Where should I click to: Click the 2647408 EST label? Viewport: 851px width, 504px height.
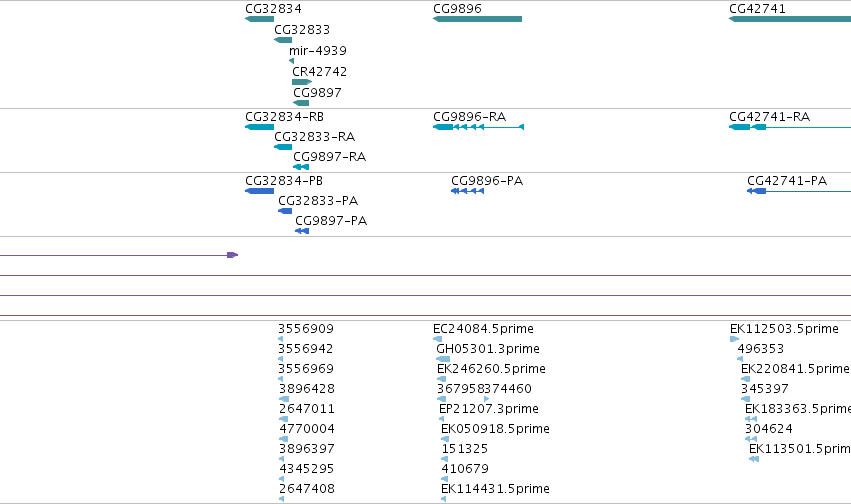pyautogui.click(x=307, y=488)
